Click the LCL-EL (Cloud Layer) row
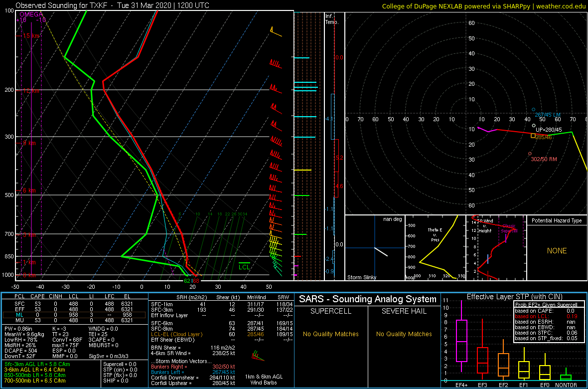The width and height of the screenshot is (588, 389). click(x=221, y=334)
